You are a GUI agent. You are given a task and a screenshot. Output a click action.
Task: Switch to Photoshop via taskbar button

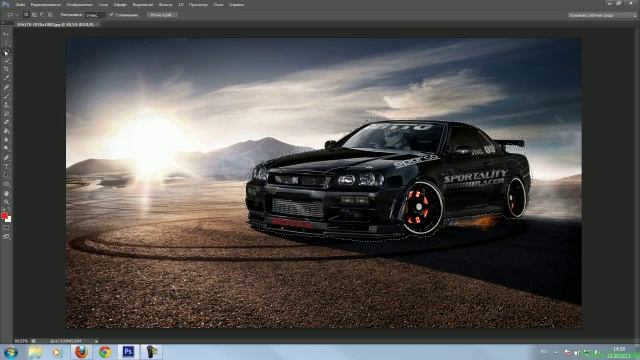[128, 352]
